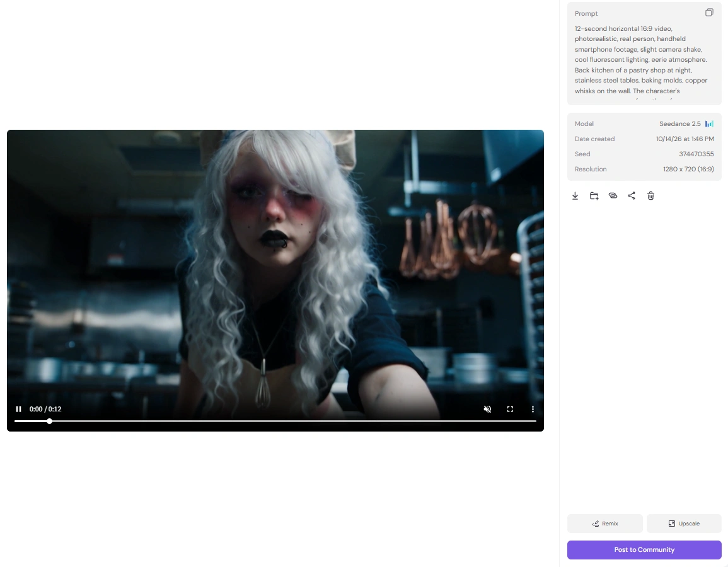Click the video progress slider handle
Viewport: 728px width, 567px height.
tap(49, 421)
